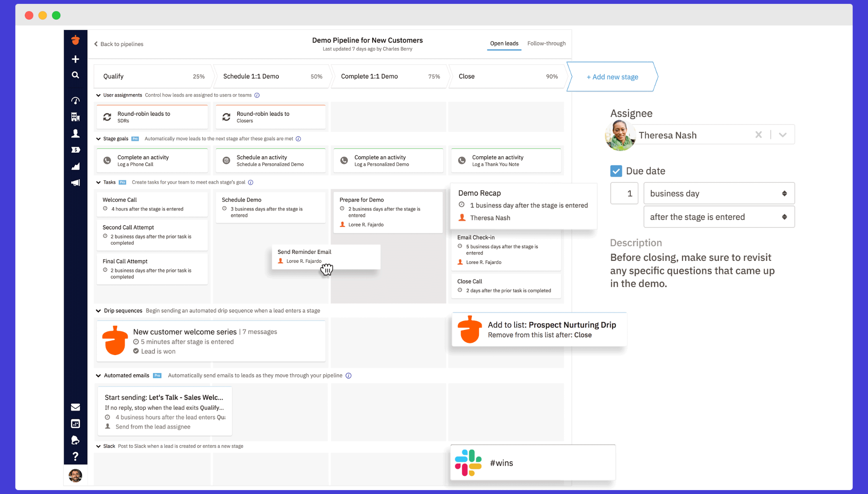
Task: Open the after the stage is entered dropdown
Action: 719,217
